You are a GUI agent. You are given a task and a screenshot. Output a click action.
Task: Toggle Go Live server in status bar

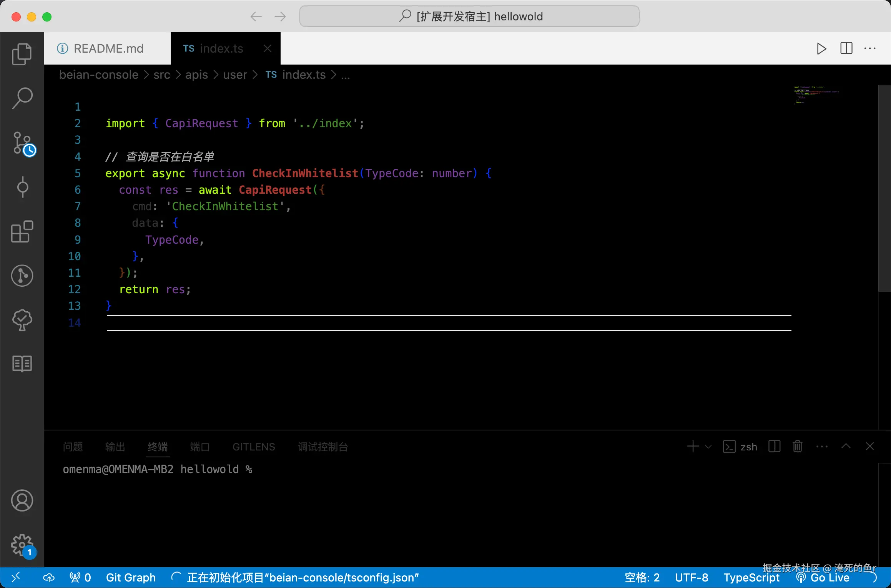coord(825,578)
